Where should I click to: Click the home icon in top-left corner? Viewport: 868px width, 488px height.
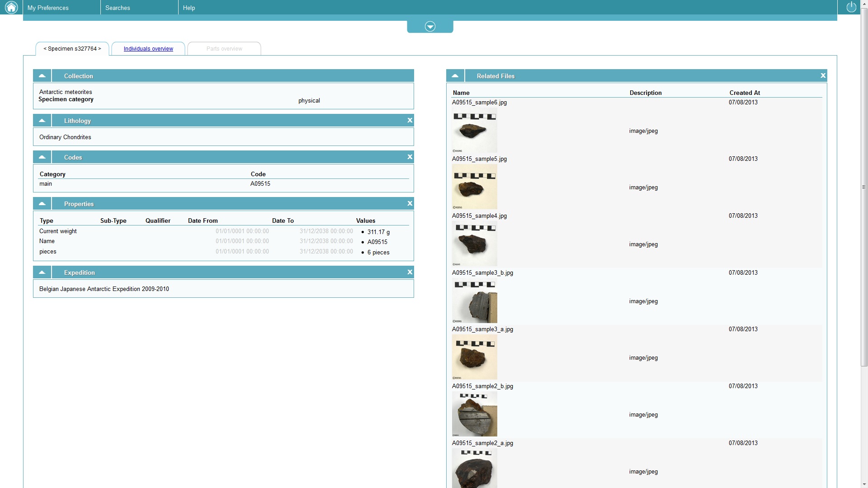pyautogui.click(x=11, y=7)
